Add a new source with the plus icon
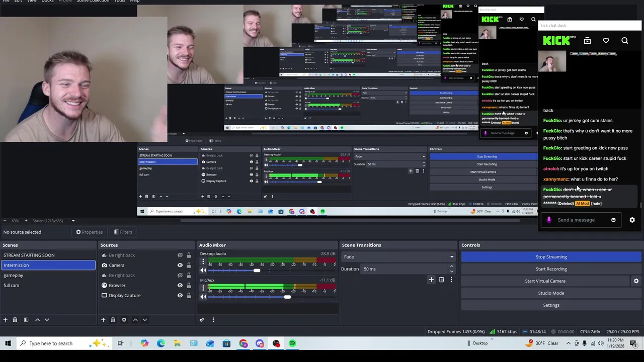644x362 pixels. pos(103,320)
